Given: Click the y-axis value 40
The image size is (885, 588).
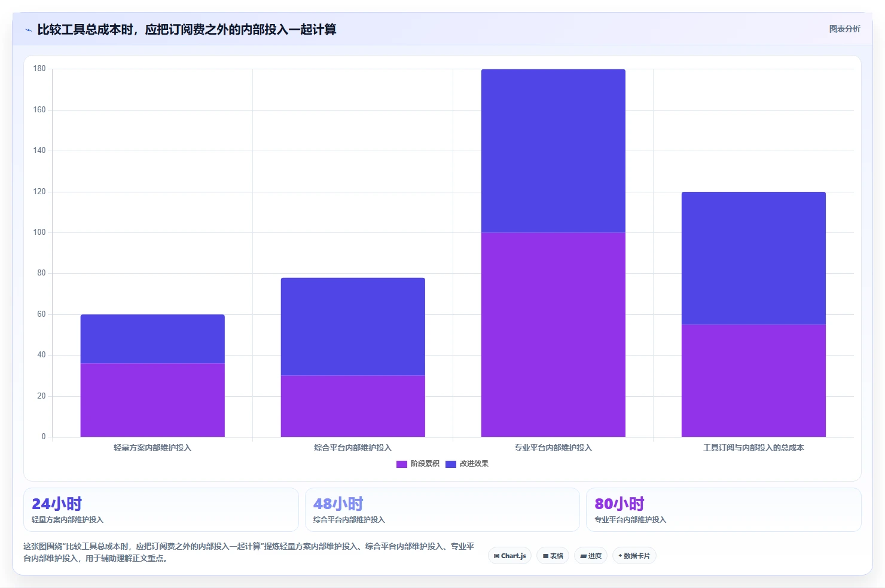Looking at the screenshot, I should click(x=41, y=355).
